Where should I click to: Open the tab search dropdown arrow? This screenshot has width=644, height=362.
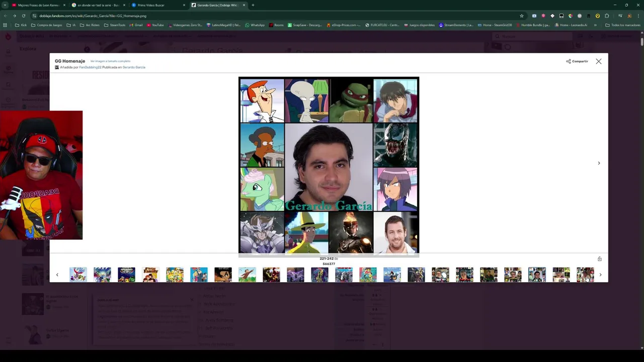pyautogui.click(x=5, y=5)
